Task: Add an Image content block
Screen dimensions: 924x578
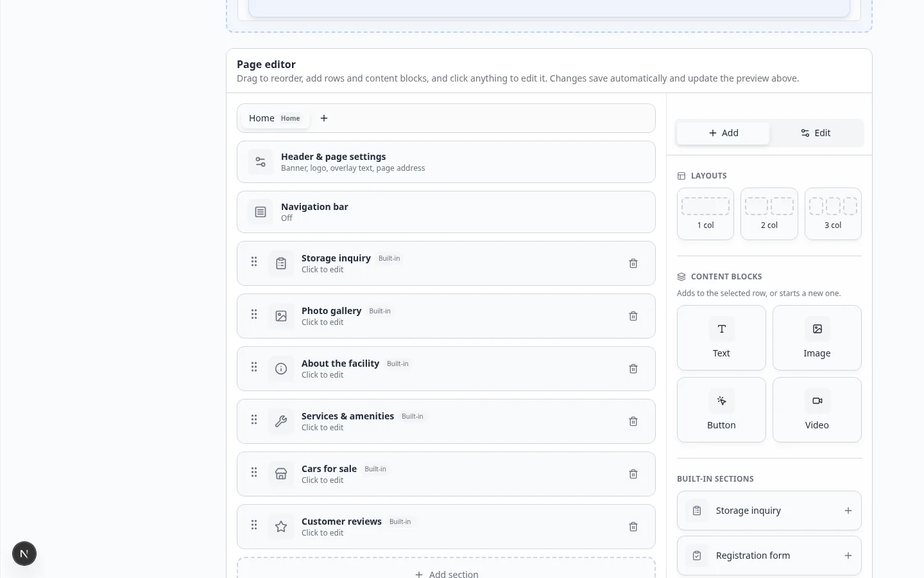Action: (817, 338)
